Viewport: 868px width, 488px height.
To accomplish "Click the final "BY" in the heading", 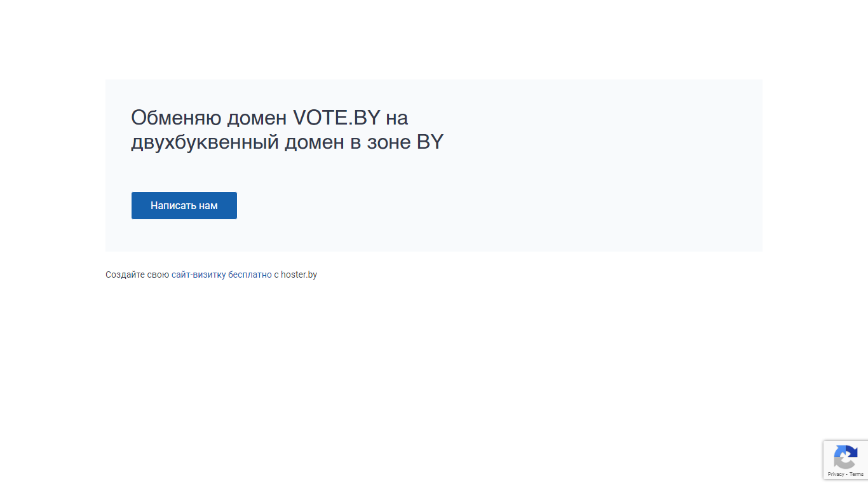I will click(430, 142).
